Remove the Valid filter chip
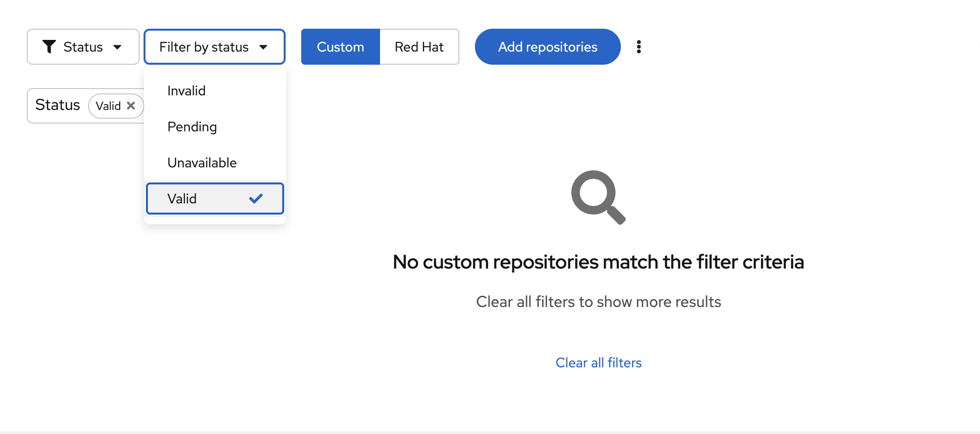Image resolution: width=980 pixels, height=434 pixels. pos(131,106)
